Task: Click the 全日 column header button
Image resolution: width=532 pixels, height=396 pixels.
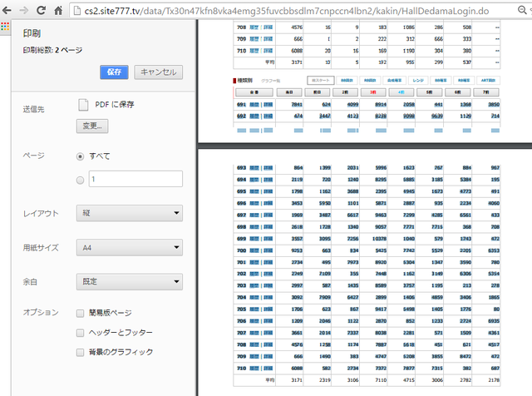Action: click(254, 92)
